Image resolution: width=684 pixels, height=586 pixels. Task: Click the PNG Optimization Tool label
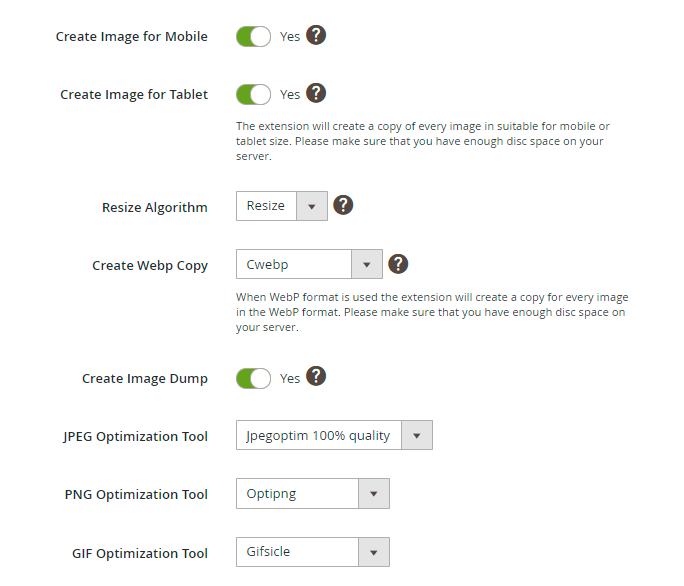coord(136,495)
